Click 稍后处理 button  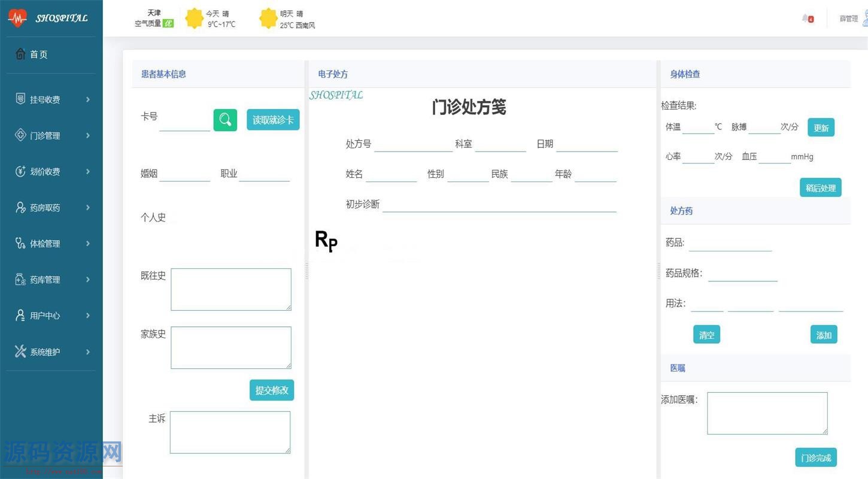(x=820, y=187)
